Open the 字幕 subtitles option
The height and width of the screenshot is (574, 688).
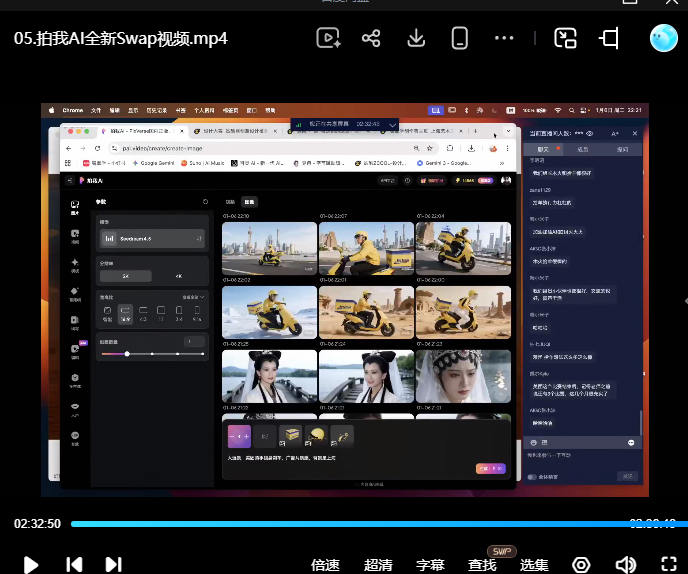[x=430, y=565]
